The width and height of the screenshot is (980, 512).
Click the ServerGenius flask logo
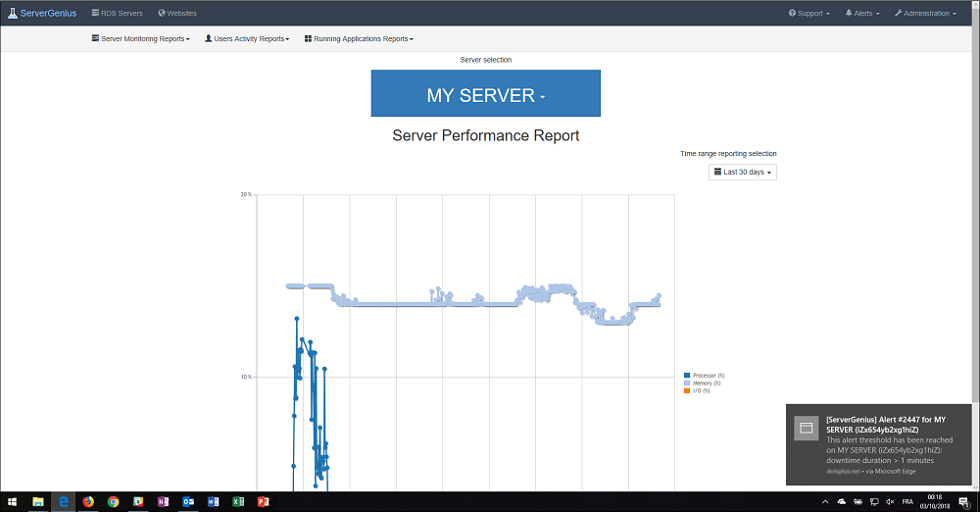(12, 13)
